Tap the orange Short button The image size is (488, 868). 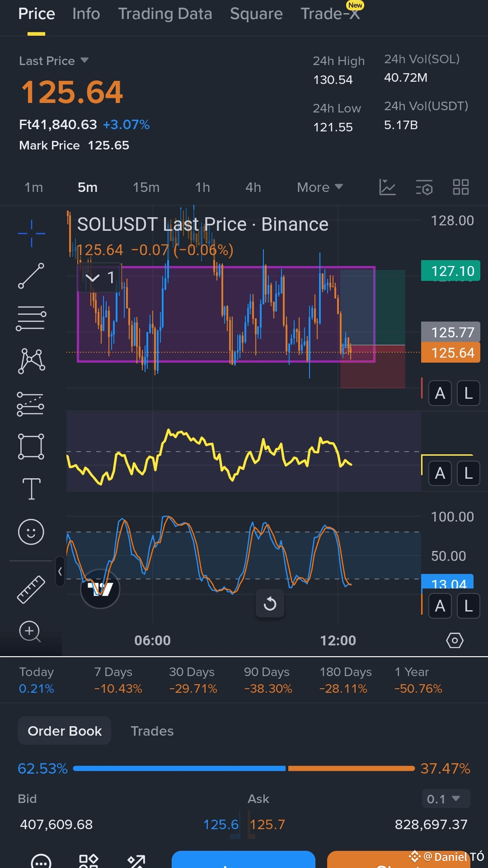click(x=399, y=859)
